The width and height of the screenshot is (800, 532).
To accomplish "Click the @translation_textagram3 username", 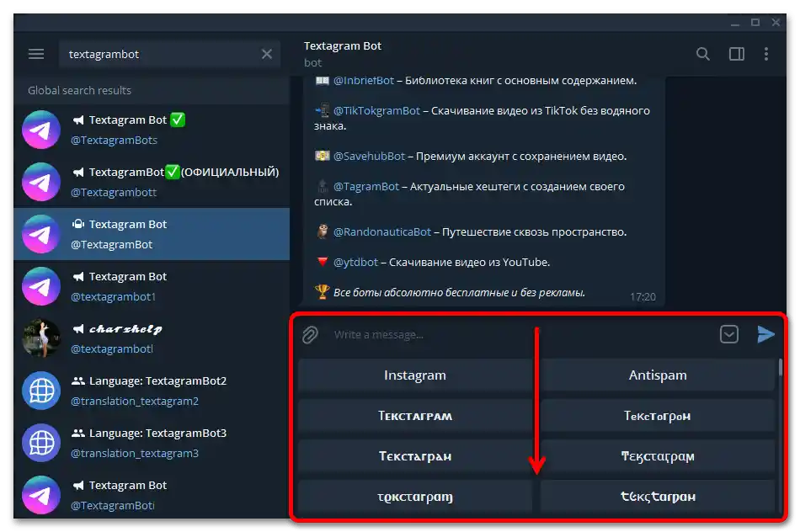I will tap(135, 454).
